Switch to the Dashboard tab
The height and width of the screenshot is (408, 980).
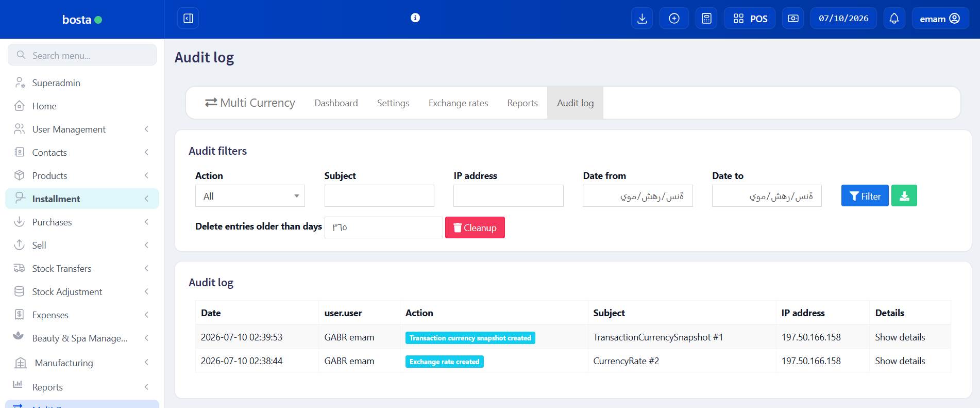[x=336, y=103]
